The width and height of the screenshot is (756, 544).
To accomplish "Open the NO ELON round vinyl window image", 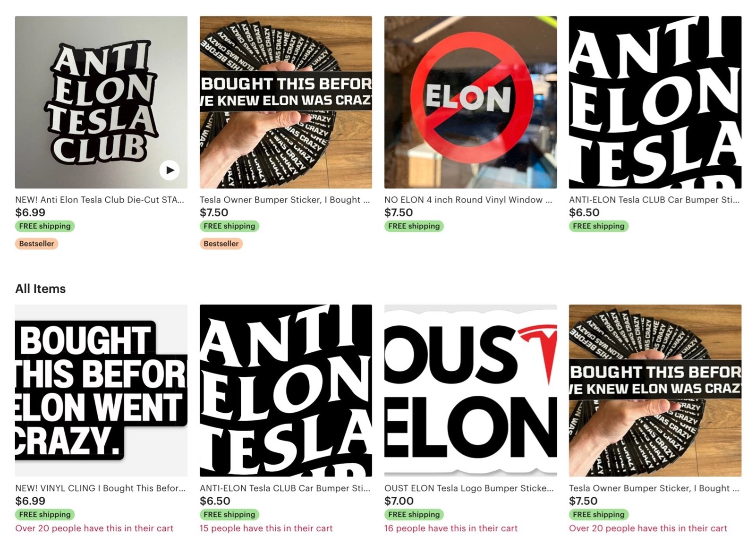I will click(470, 102).
